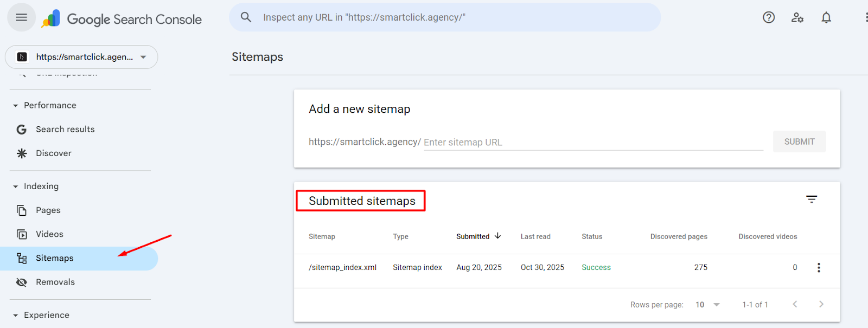
Task: Collapse the Performance section
Action: 16,106
